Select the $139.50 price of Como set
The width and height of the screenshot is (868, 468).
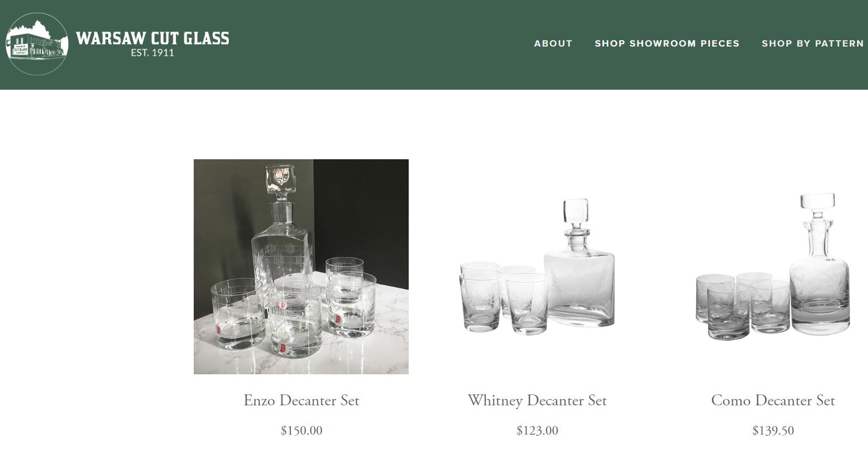pos(773,431)
